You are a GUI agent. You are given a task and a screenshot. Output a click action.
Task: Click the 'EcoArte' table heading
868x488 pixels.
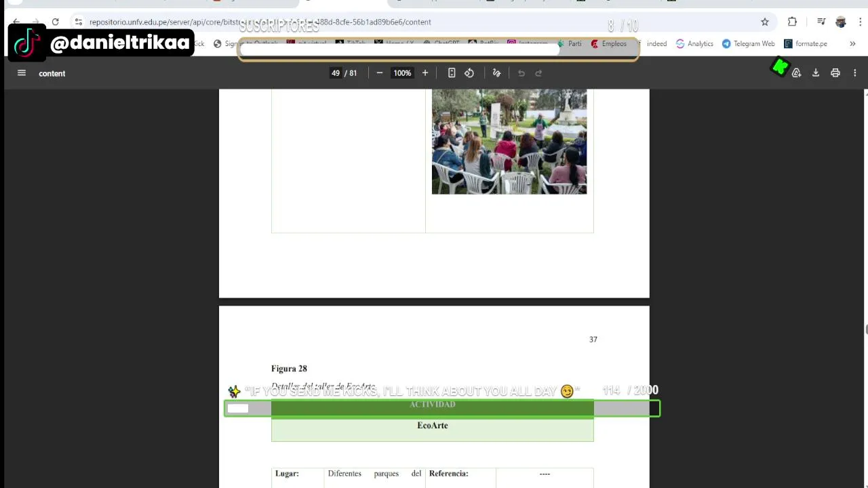point(433,426)
